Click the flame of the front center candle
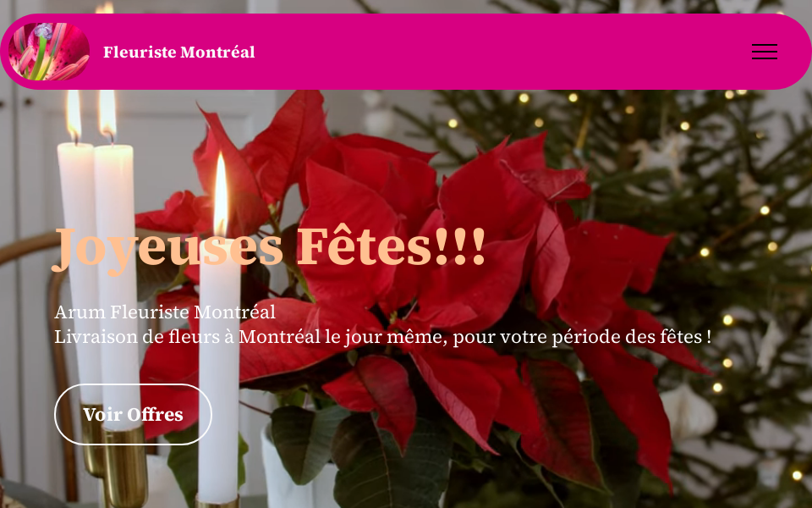812x508 pixels. click(221, 195)
